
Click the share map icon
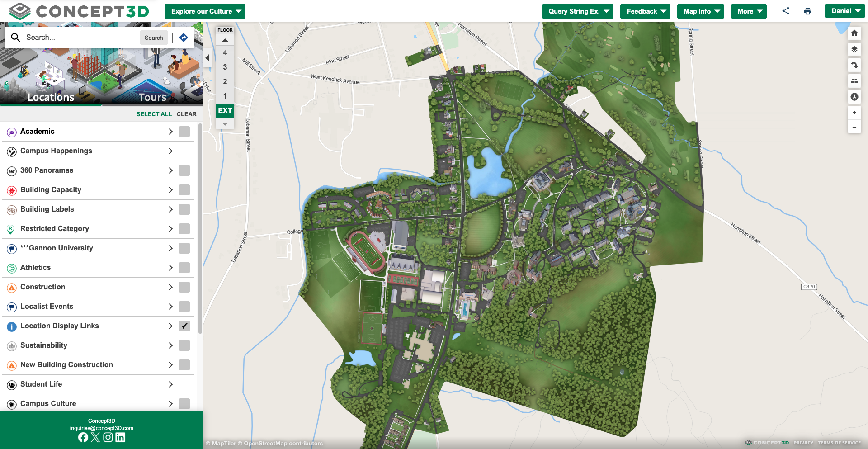(x=786, y=11)
